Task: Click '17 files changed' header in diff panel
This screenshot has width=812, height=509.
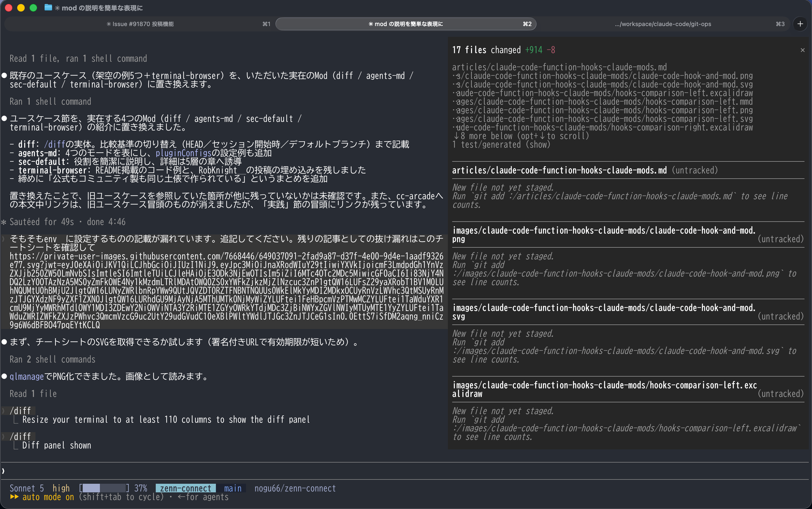Action: pos(503,50)
